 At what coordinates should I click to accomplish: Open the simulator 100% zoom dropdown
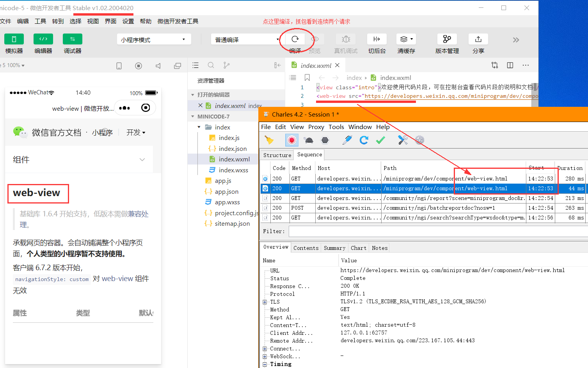16,65
